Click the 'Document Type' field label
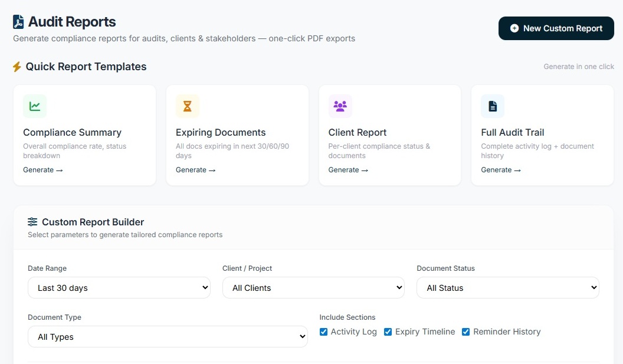623x364 pixels. (54, 317)
